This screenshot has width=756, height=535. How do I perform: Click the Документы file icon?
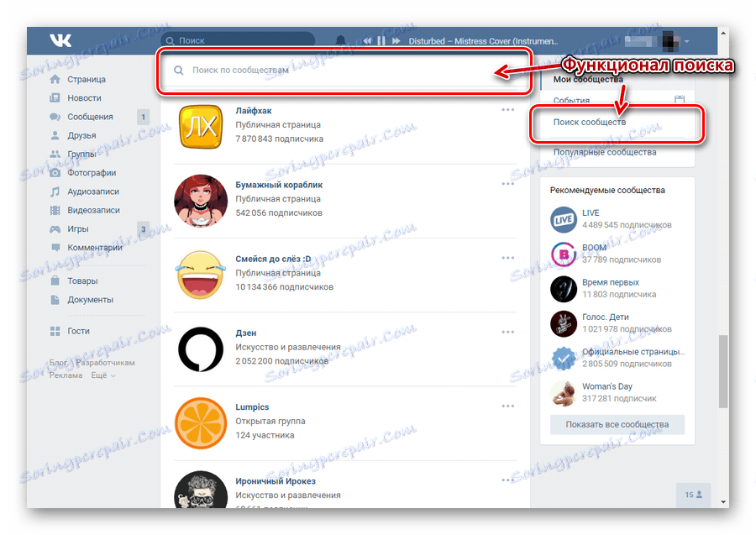(x=55, y=299)
